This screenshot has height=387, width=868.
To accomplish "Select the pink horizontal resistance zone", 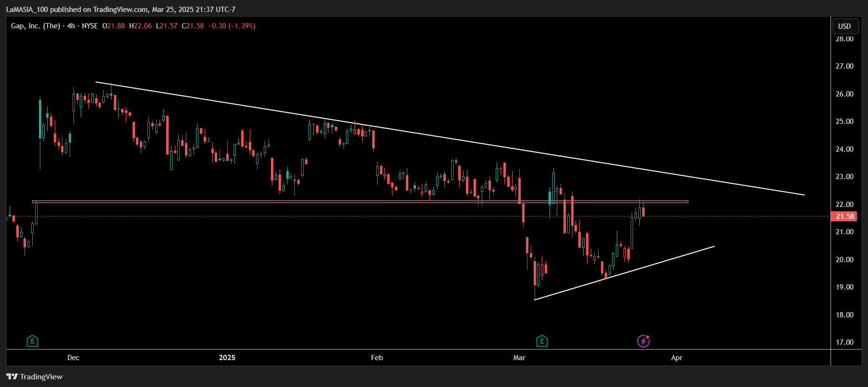I will pos(360,202).
